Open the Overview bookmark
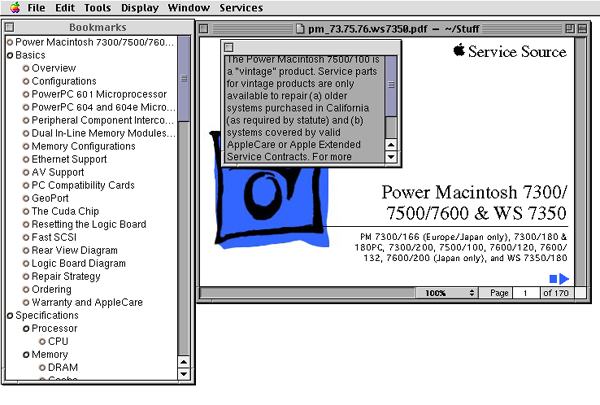This screenshot has width=600, height=405. [54, 68]
